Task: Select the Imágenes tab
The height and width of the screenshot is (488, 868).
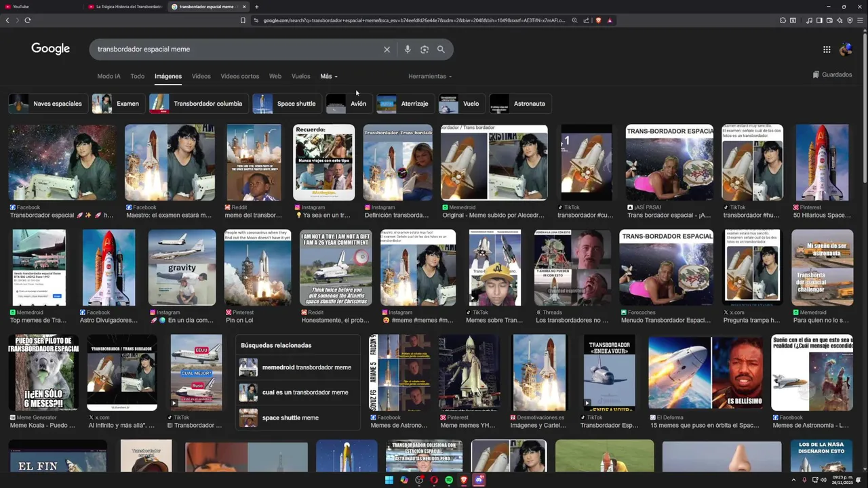Action: coord(168,77)
